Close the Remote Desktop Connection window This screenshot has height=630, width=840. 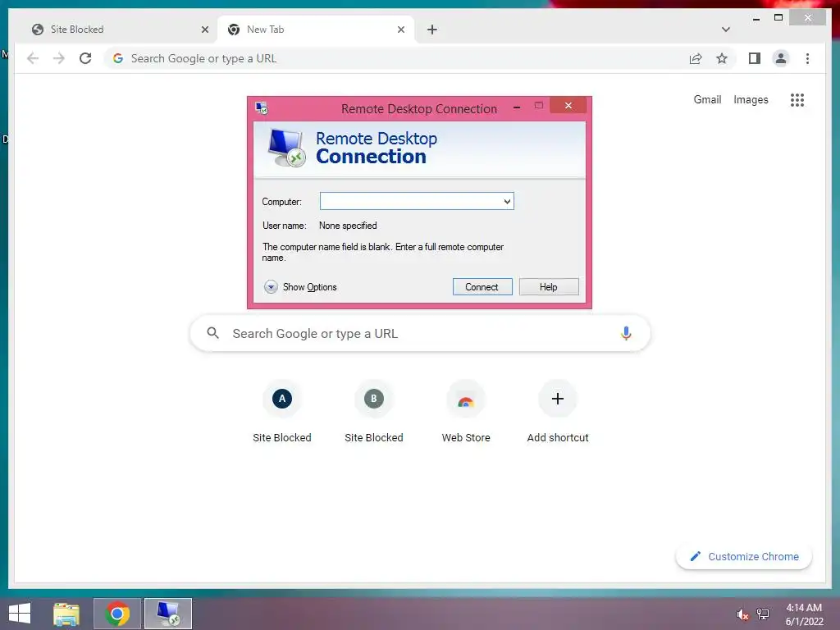click(x=568, y=106)
